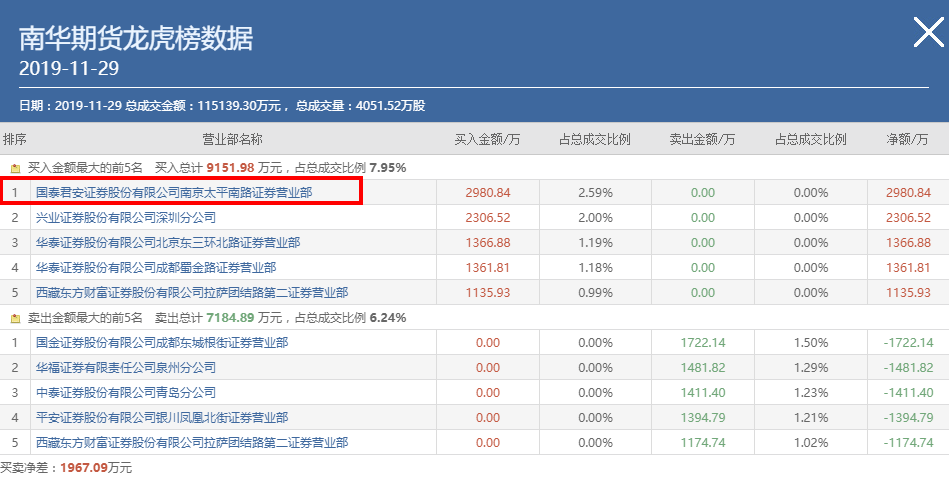Click the 买卖净差 1967.09 value

(84, 468)
